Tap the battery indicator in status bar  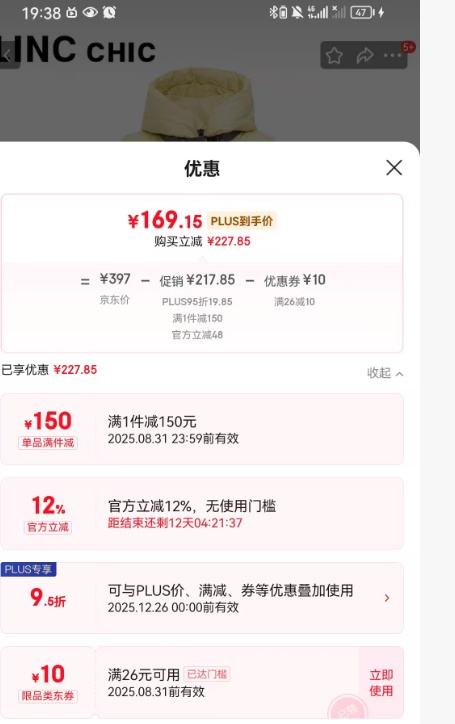(x=363, y=12)
